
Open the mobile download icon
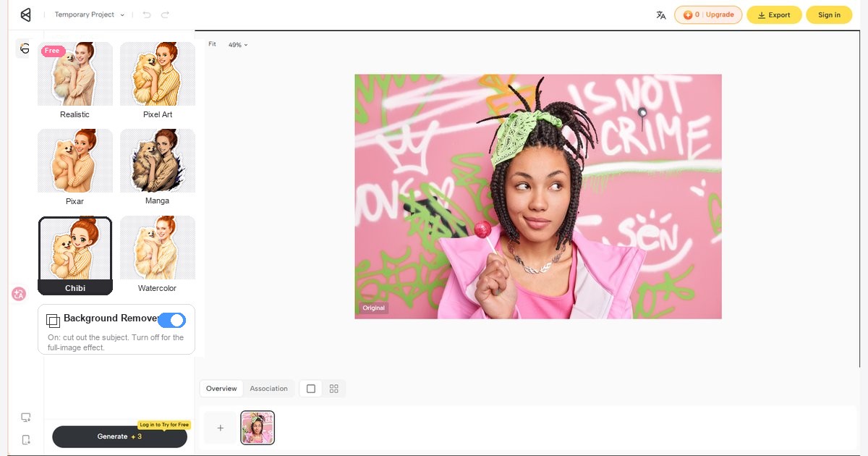pos(26,439)
